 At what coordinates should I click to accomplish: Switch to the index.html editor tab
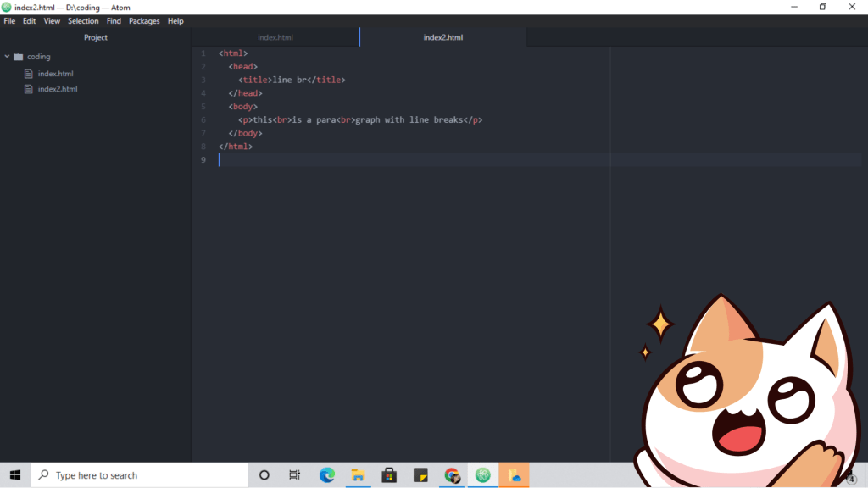point(275,37)
